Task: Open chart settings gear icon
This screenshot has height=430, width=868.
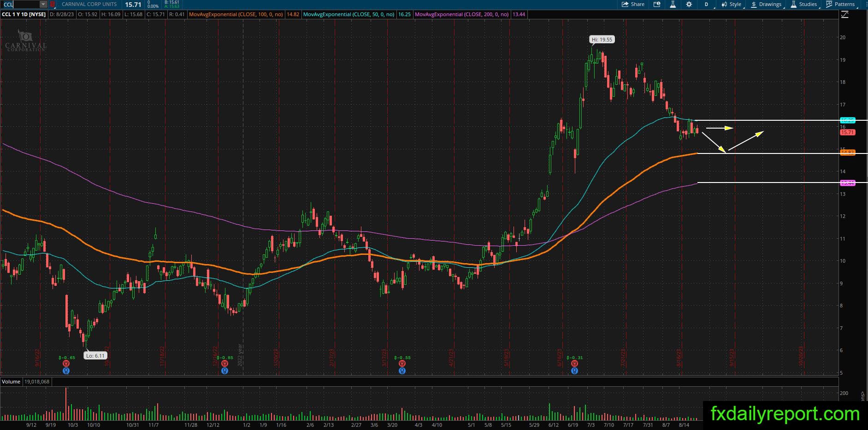Action: click(x=689, y=5)
